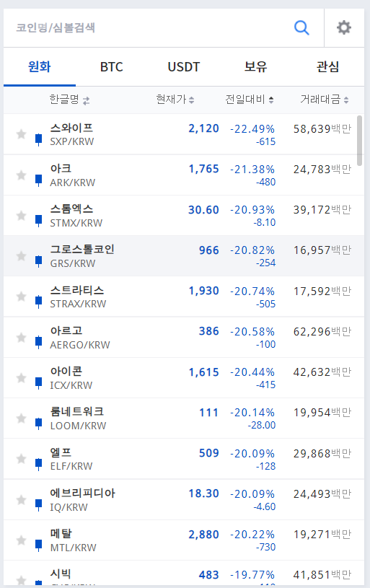Focus the 코인명/심볼검색 search field
The image size is (370, 588).
pos(150,27)
